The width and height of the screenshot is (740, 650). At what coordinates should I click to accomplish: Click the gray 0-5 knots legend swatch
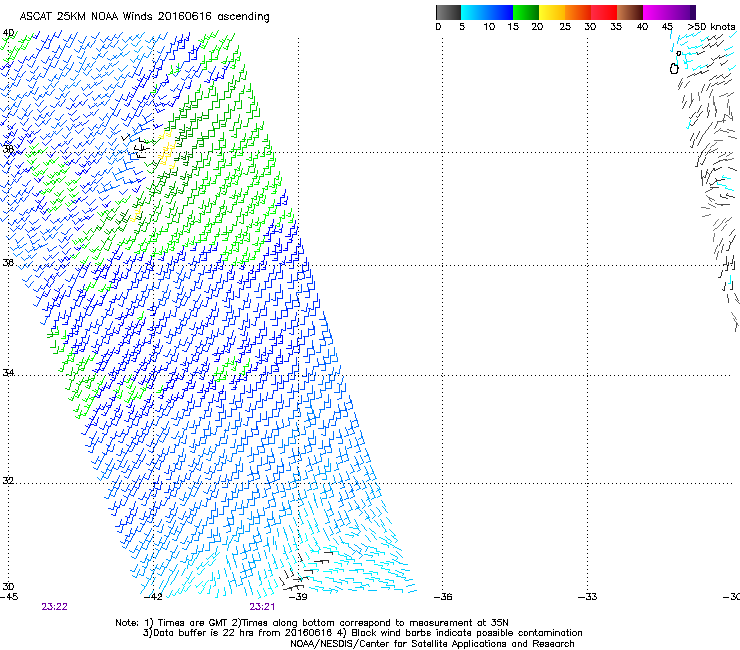coord(448,12)
